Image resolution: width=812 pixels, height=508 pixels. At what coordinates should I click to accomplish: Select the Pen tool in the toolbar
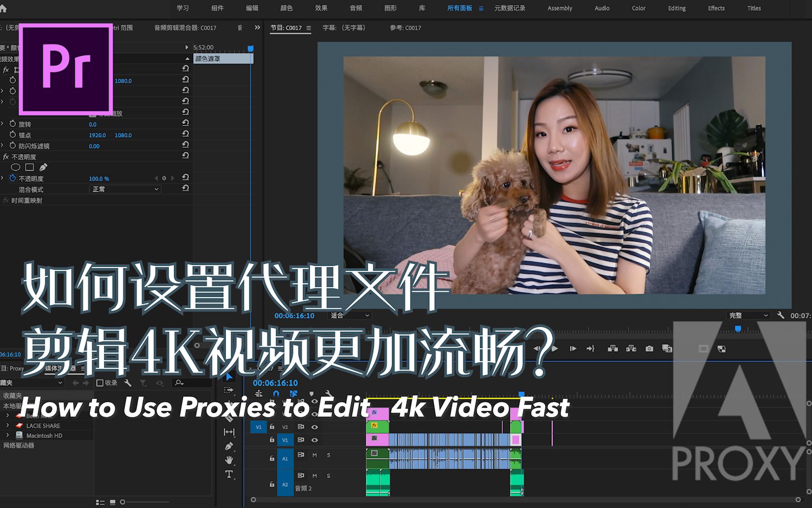[229, 445]
